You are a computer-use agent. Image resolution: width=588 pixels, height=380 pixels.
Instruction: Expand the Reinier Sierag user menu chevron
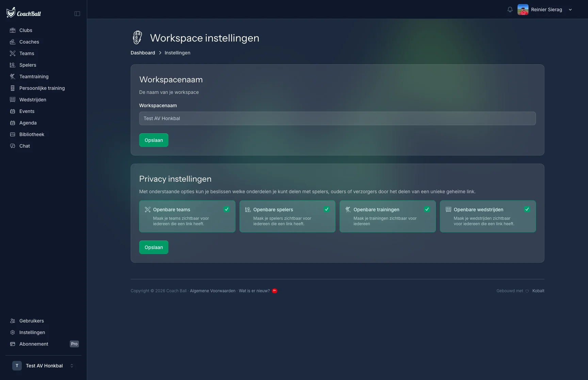(570, 10)
